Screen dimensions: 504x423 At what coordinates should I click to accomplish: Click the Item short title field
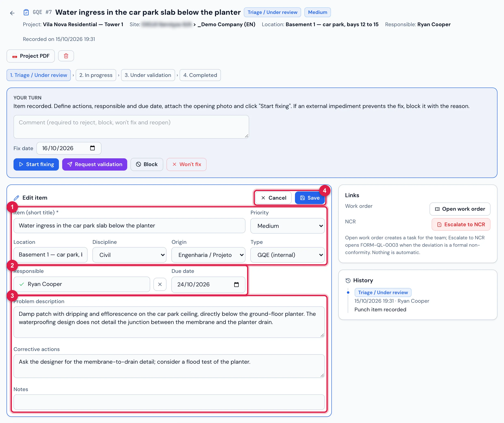129,226
